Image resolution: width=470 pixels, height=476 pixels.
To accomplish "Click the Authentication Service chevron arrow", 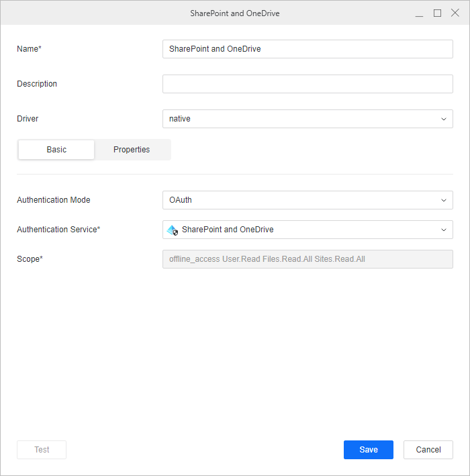I will click(x=443, y=230).
